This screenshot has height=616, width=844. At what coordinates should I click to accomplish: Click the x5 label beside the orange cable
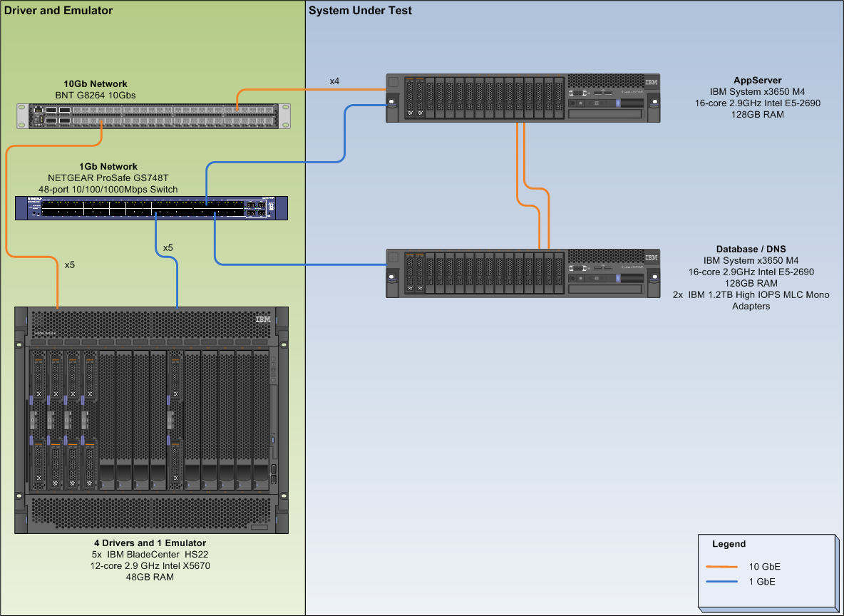point(70,265)
